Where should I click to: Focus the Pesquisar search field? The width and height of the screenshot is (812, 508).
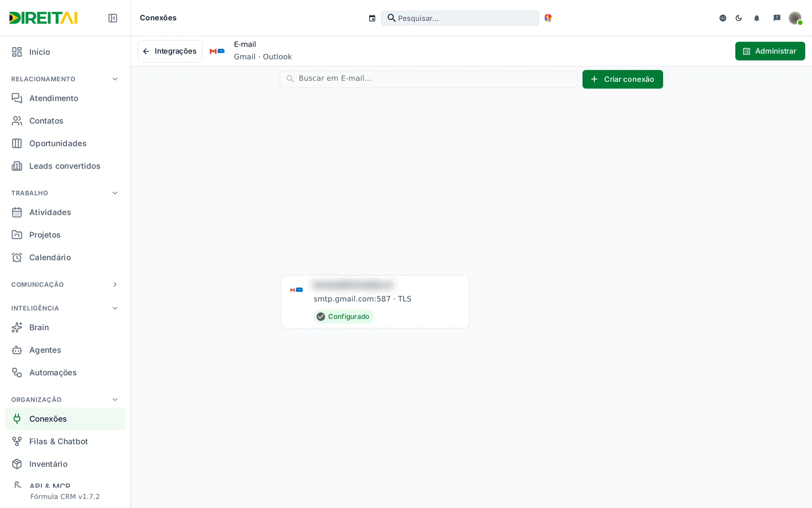pos(460,18)
